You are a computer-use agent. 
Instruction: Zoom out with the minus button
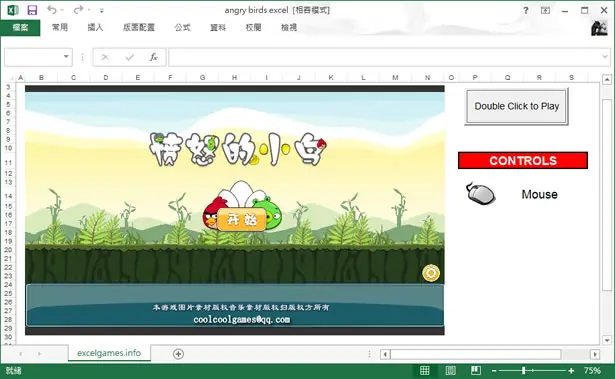coord(494,371)
